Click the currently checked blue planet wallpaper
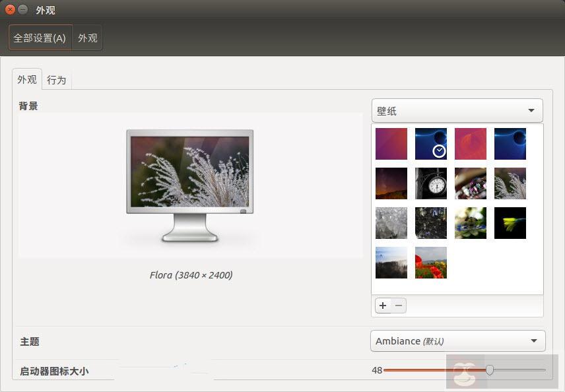Viewport: 565px width, 392px height. tap(430, 144)
